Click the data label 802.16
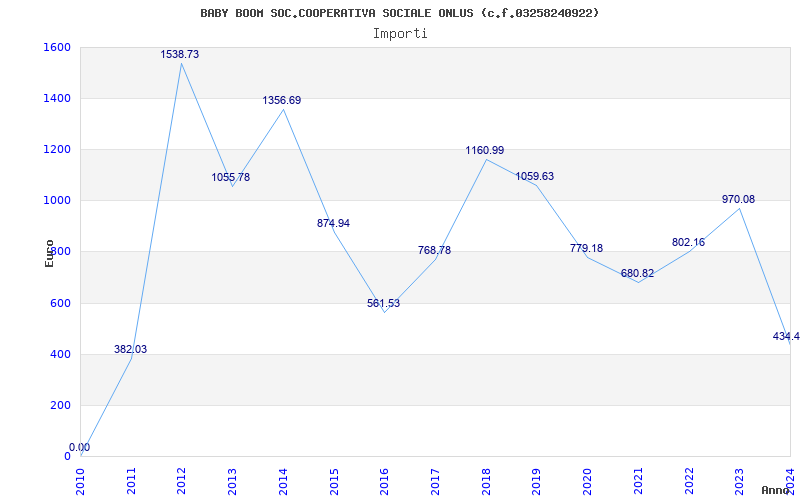Viewport: 800px width, 500px height. click(x=688, y=242)
